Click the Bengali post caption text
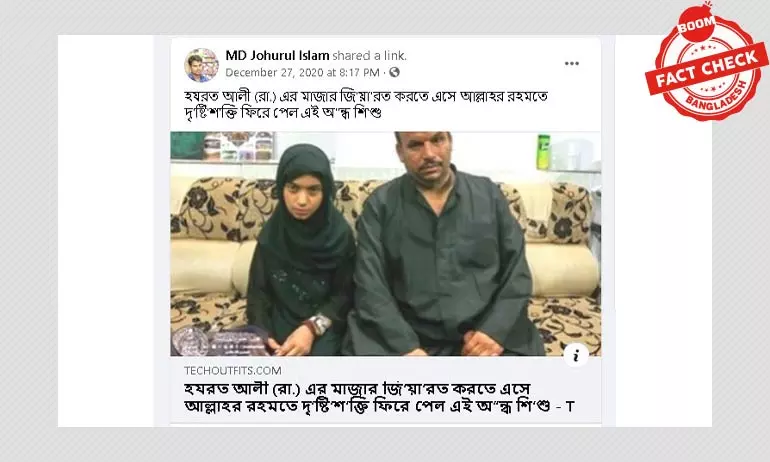Viewport: 770px width, 462px height. tap(366, 105)
